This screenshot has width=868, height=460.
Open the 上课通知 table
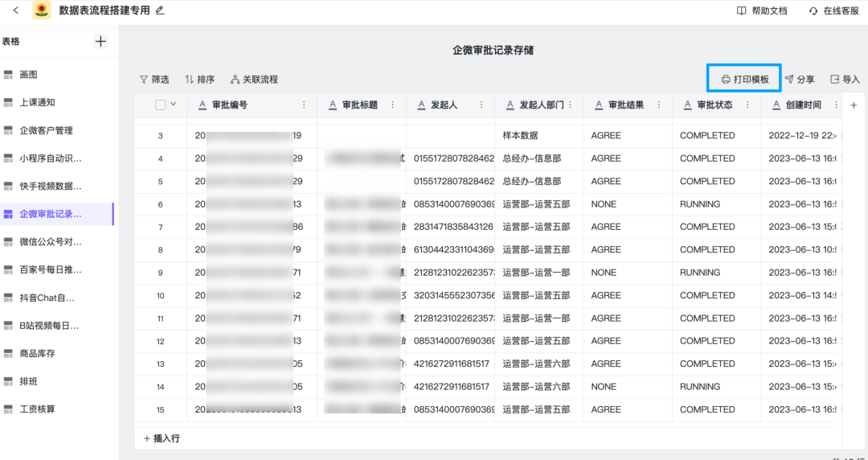[57, 102]
